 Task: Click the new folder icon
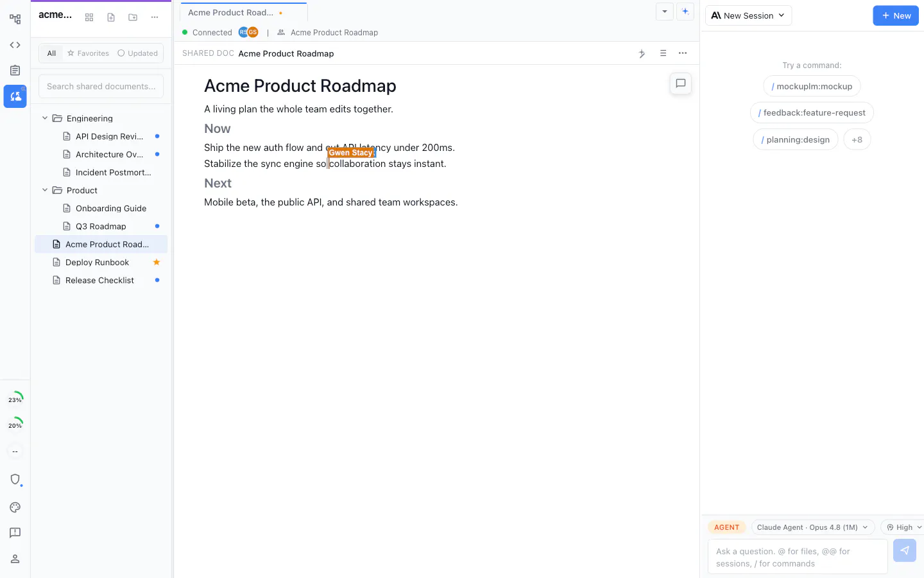click(133, 17)
